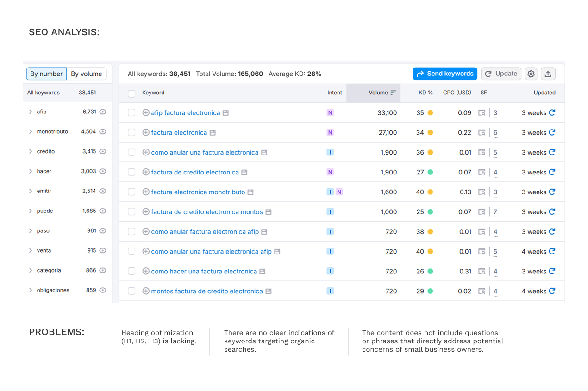Open SERP icon after 'factura de credito electronica montos'
Viewport: 588px width, 391px height.
point(268,212)
